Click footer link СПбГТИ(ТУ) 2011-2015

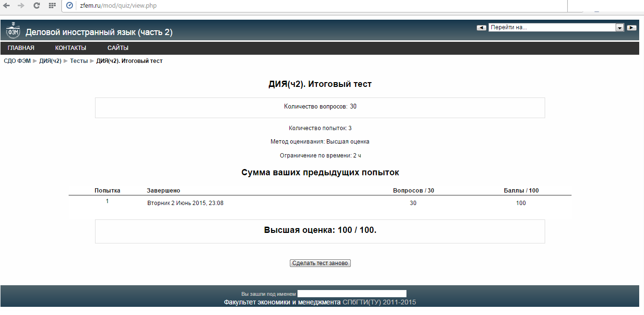pos(379,303)
